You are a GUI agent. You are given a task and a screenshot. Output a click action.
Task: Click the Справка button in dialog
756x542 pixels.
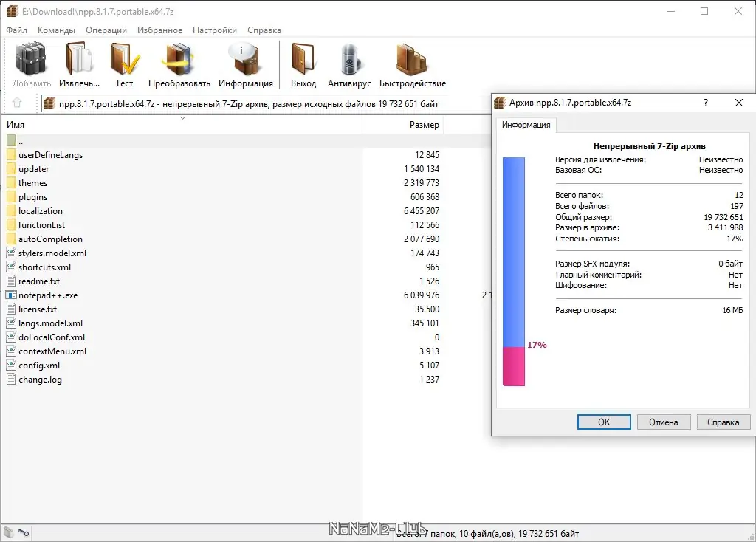pos(724,422)
